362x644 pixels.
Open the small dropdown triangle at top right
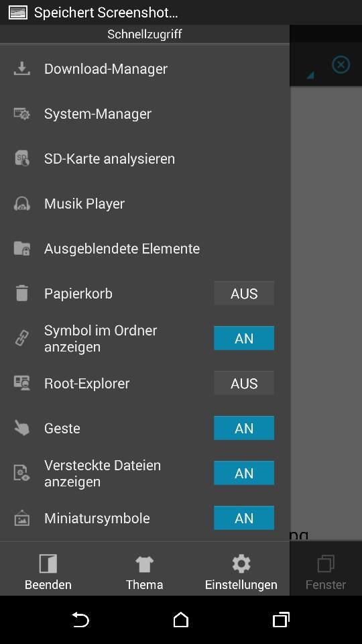tap(310, 75)
